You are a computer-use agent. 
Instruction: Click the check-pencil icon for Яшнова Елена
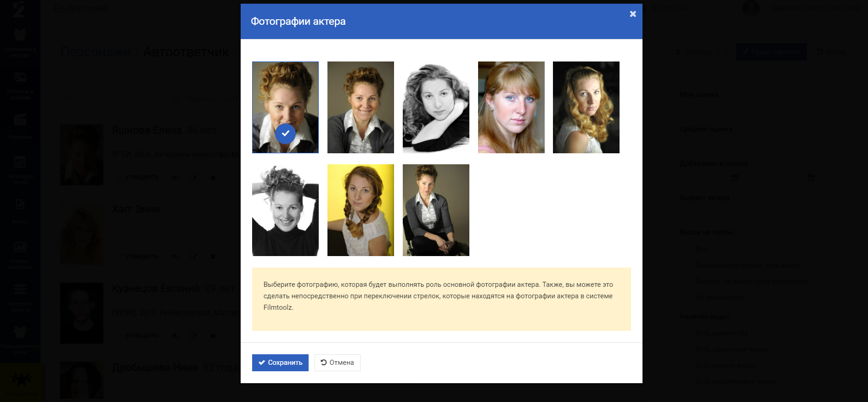(x=175, y=177)
